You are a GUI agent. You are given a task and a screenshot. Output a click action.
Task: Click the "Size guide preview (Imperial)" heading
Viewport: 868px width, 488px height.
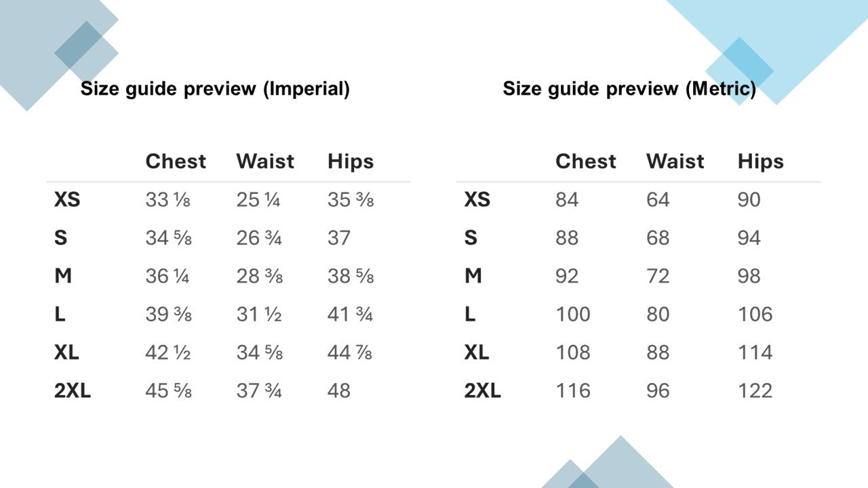[215, 89]
